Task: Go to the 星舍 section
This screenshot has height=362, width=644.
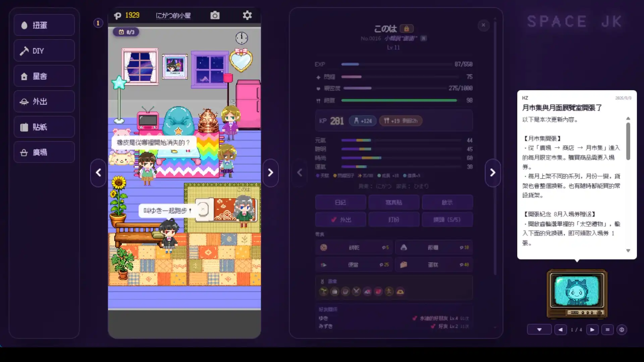Action: [44, 76]
